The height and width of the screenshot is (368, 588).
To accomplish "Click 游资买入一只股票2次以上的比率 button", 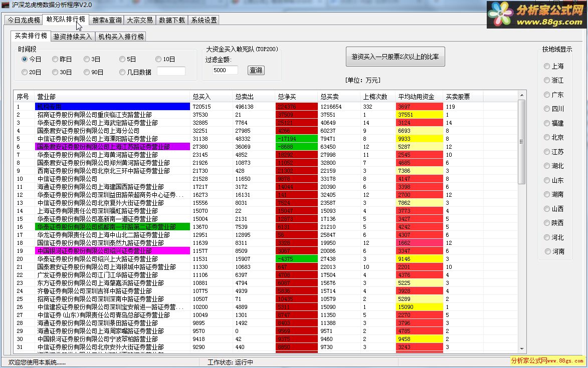I will click(395, 57).
